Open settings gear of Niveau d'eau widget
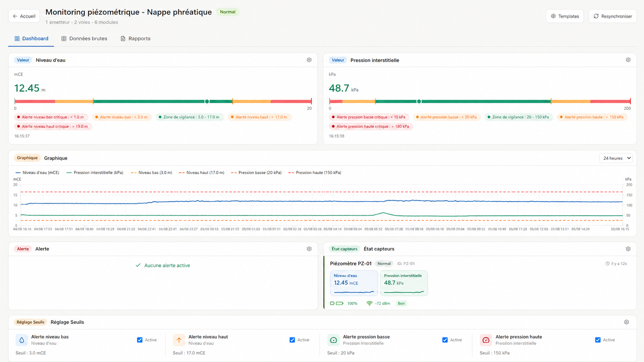The width and height of the screenshot is (644, 362). [309, 60]
